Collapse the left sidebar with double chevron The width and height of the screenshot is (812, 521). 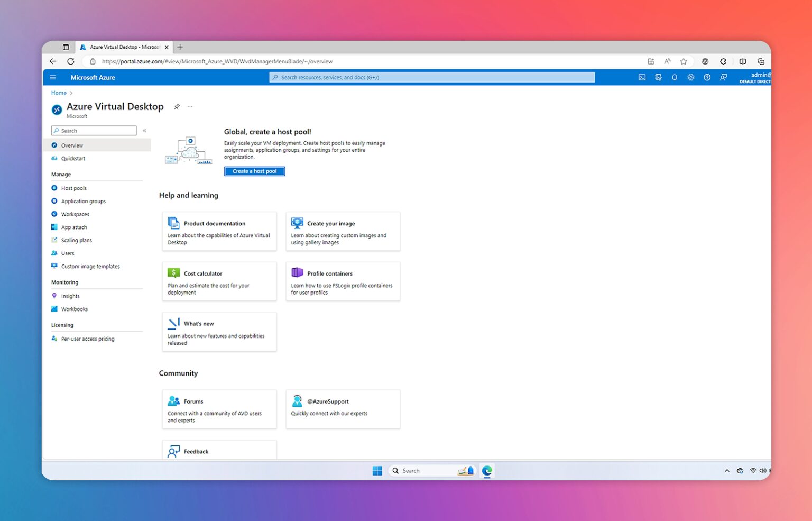144,130
